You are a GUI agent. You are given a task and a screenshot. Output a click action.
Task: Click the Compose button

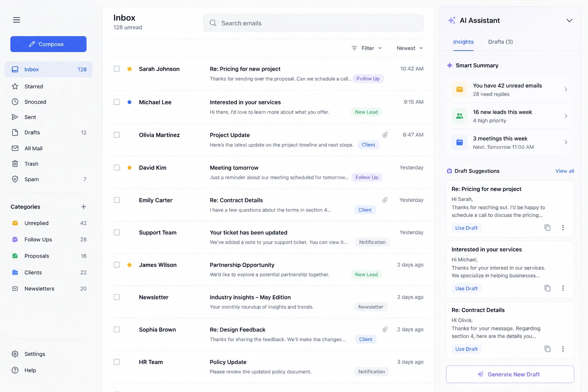pyautogui.click(x=48, y=44)
